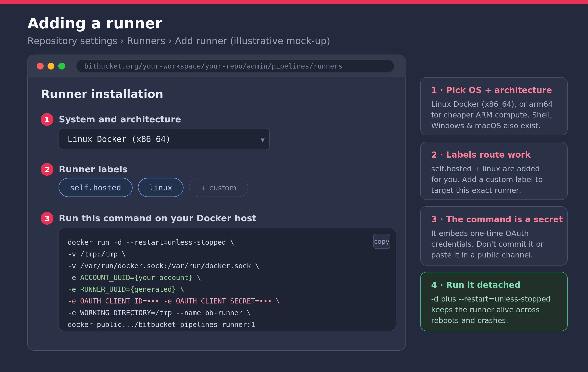Select the self.hosted label chip
This screenshot has height=372, width=588.
(x=96, y=187)
